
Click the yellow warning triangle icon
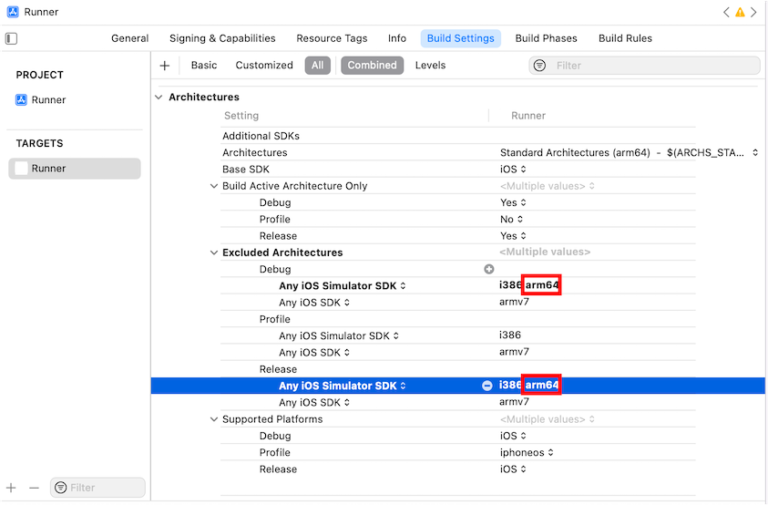740,12
